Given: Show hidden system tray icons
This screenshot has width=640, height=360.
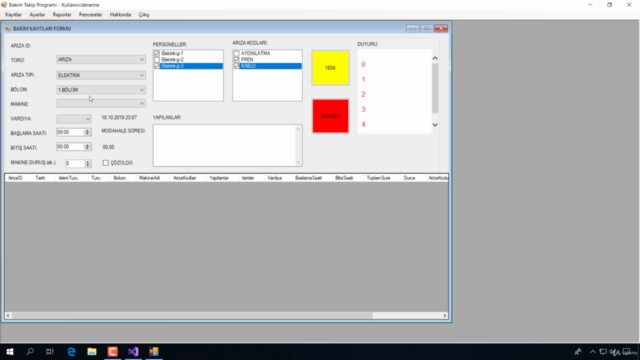Looking at the screenshot, I should coord(593,351).
